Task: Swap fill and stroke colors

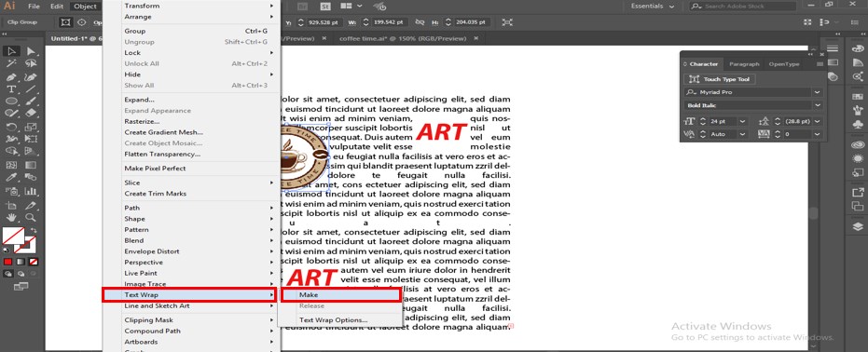Action: coord(33,230)
